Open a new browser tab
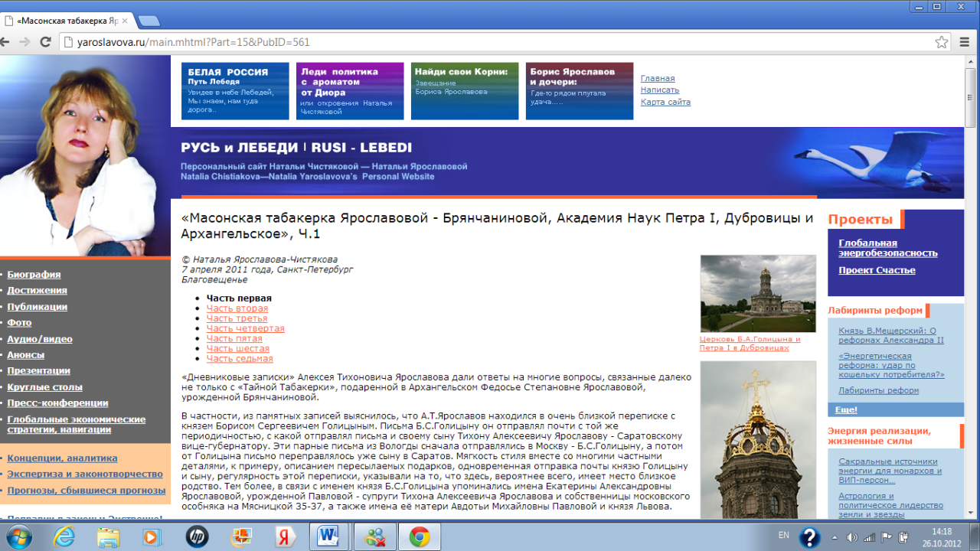Viewport: 980px width, 551px height. 150,21
